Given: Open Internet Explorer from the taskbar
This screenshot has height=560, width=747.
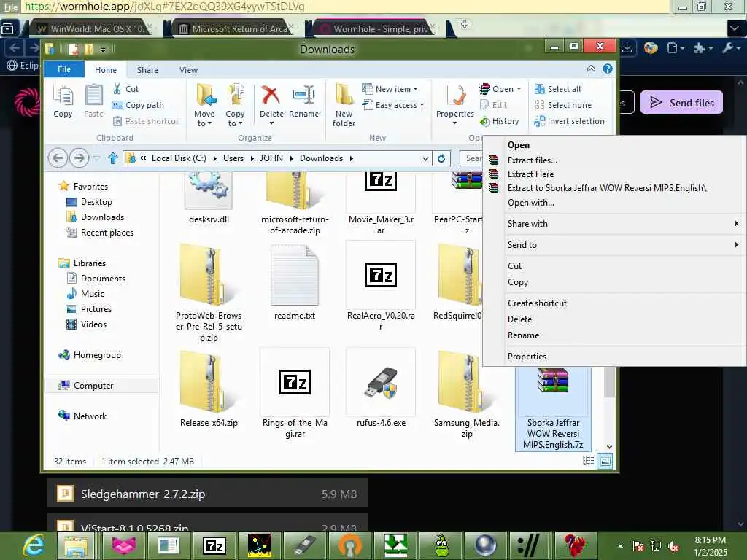Looking at the screenshot, I should coord(34,545).
